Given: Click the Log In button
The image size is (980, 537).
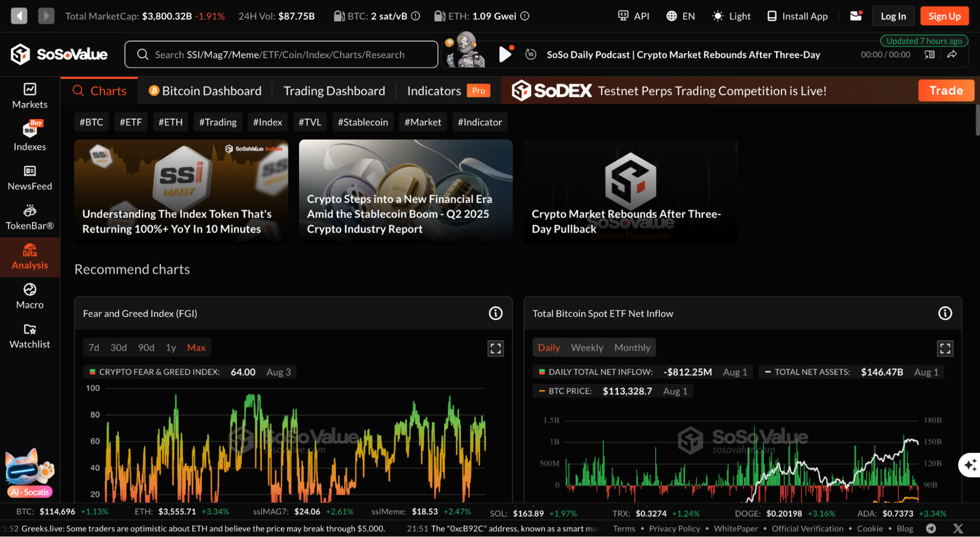Looking at the screenshot, I should click(x=893, y=16).
